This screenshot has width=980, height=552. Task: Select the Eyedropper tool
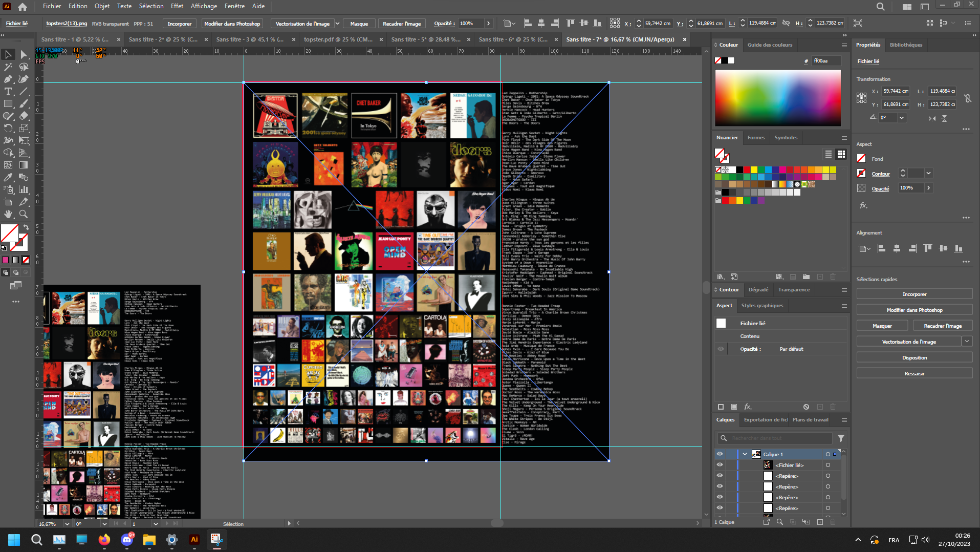click(8, 177)
